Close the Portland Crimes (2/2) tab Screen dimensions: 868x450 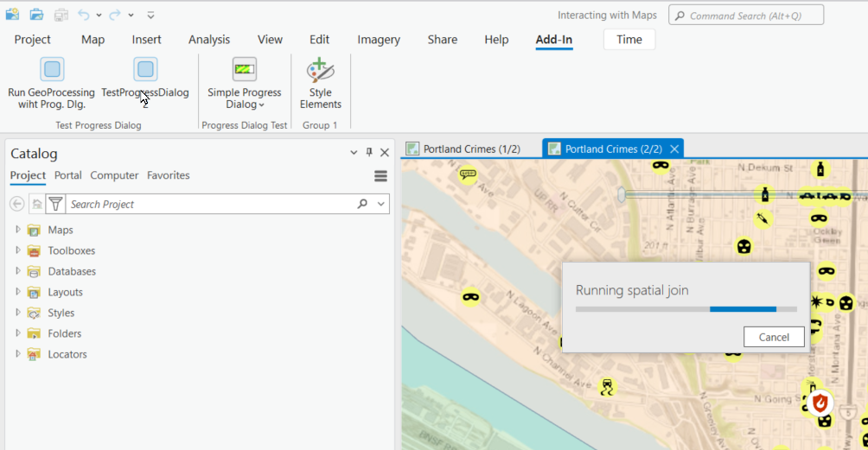pyautogui.click(x=674, y=149)
